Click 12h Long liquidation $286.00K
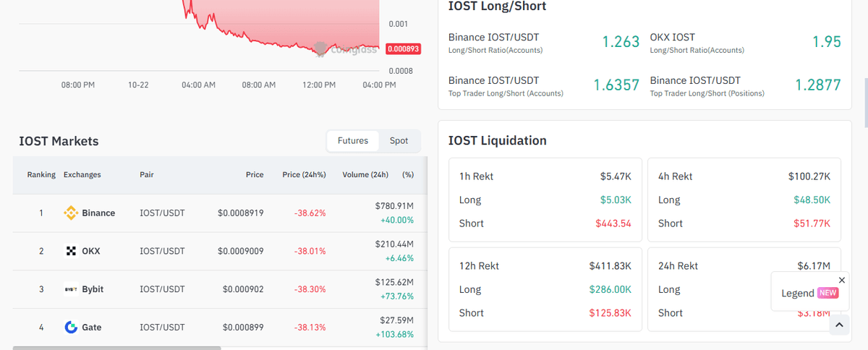868x350 pixels. (610, 289)
